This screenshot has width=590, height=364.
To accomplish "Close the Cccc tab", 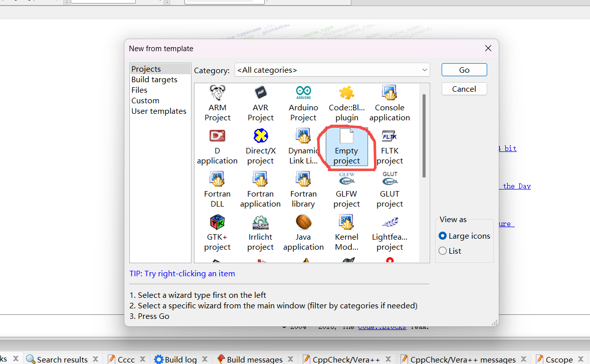I will [142, 359].
